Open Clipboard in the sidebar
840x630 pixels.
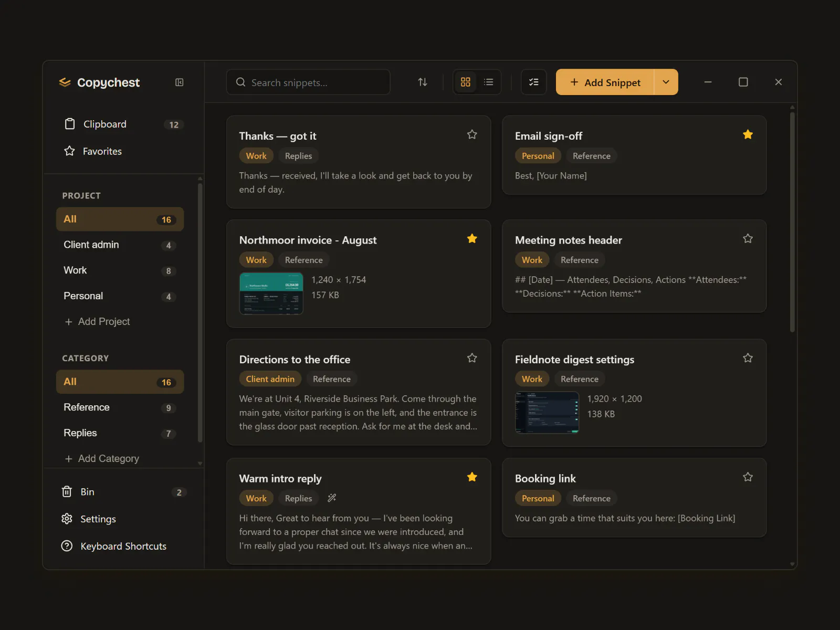[x=120, y=124]
